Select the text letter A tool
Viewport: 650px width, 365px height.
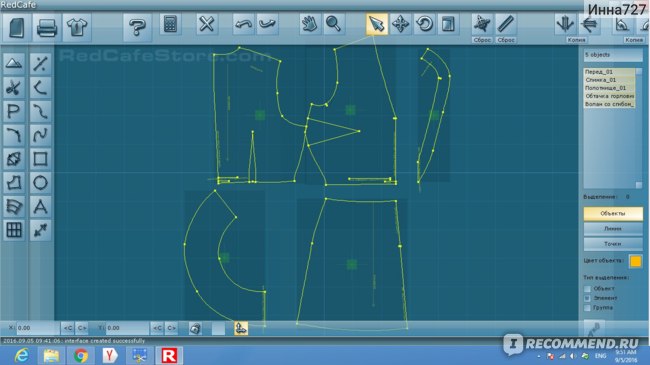[x=40, y=206]
